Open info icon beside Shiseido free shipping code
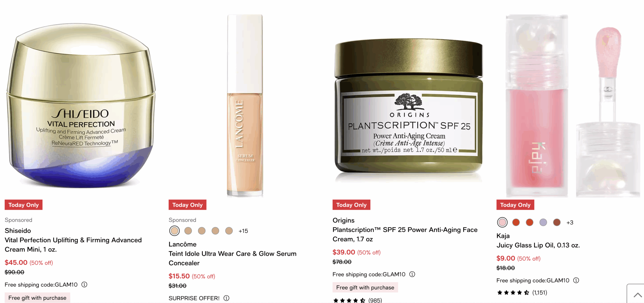Screen dimensions: 644x303 (84, 284)
